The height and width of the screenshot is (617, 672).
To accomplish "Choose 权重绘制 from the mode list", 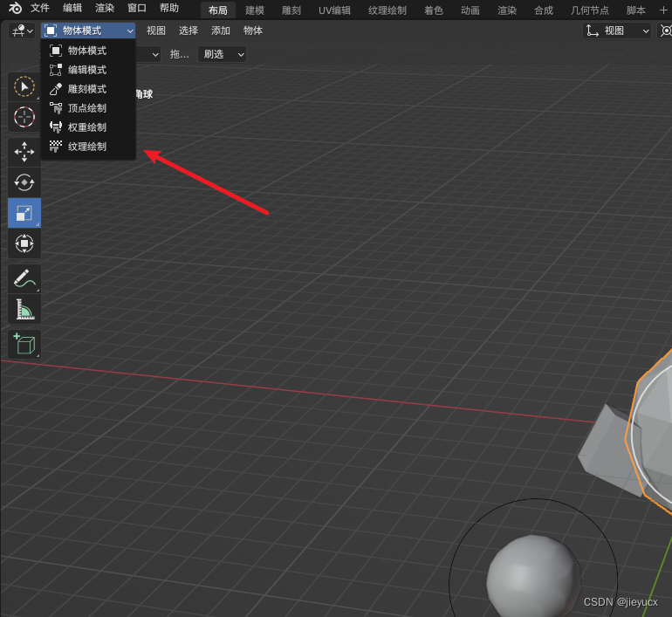I will point(88,127).
